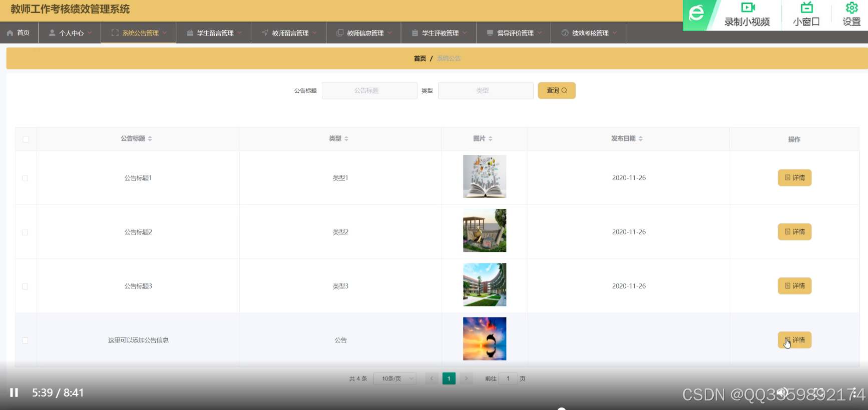
Task: Click the video progress bar handle
Action: pos(562,408)
